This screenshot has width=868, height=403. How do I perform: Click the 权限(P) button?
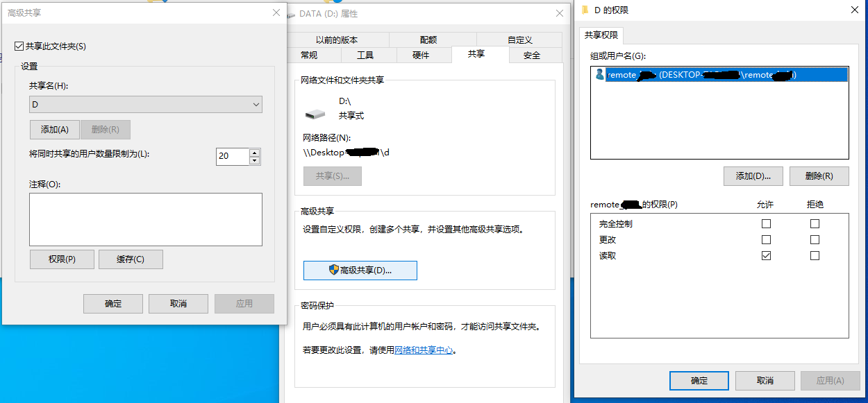62,259
